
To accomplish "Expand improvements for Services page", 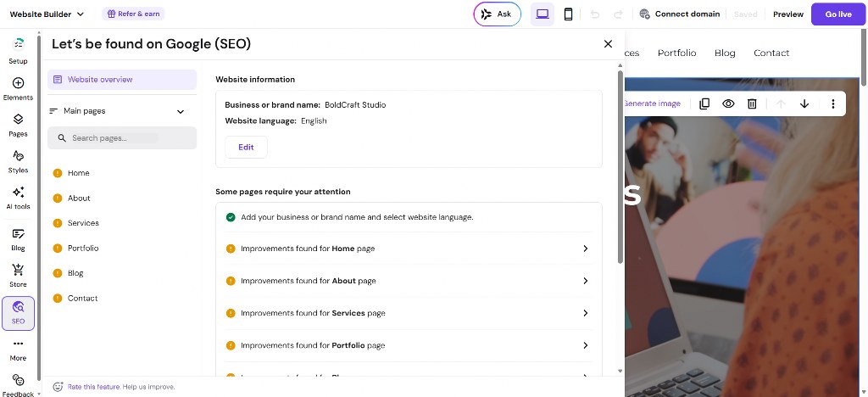I will point(409,313).
